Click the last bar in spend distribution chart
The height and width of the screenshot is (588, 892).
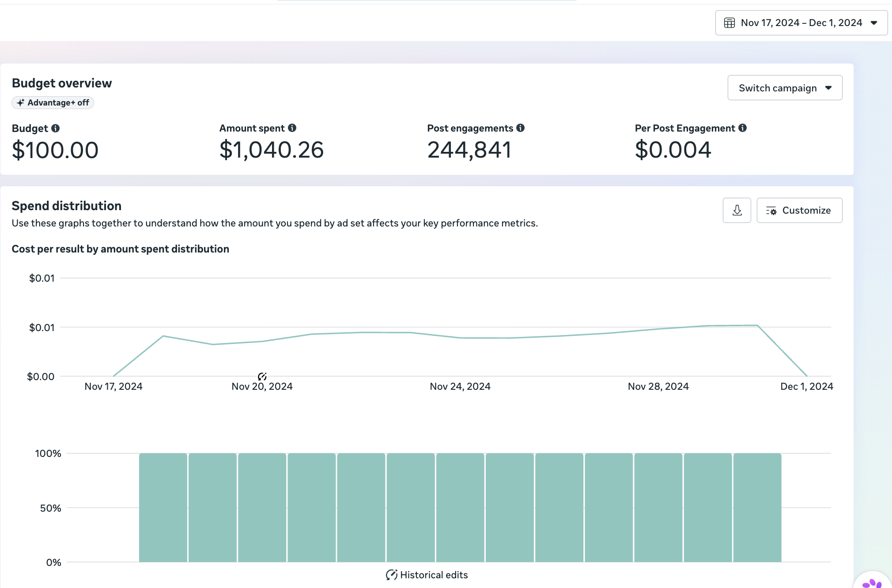point(757,508)
